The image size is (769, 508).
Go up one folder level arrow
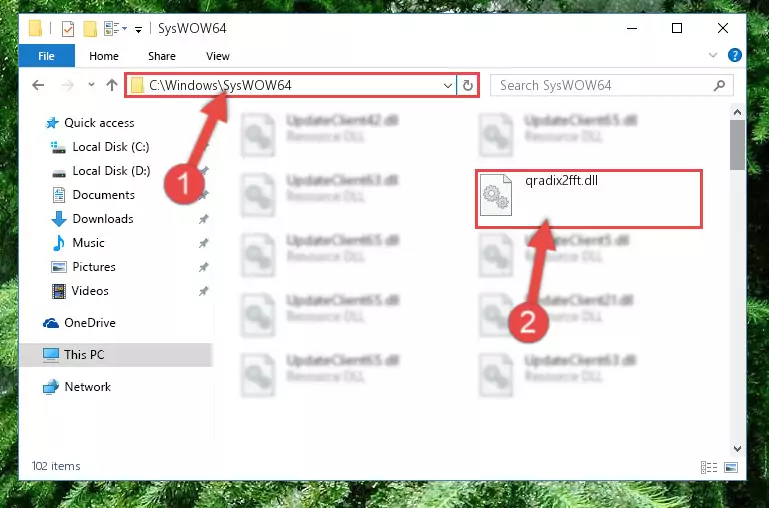(x=112, y=85)
